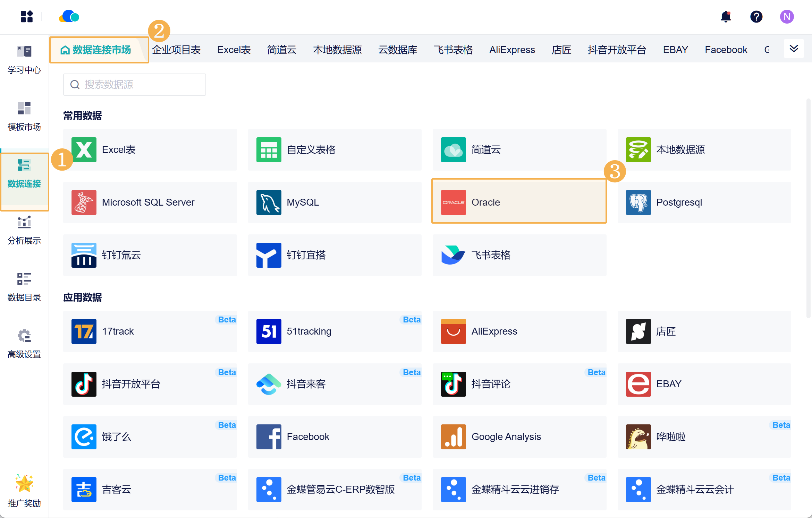Open 推广奖励 star icon in sidebar

(x=24, y=483)
